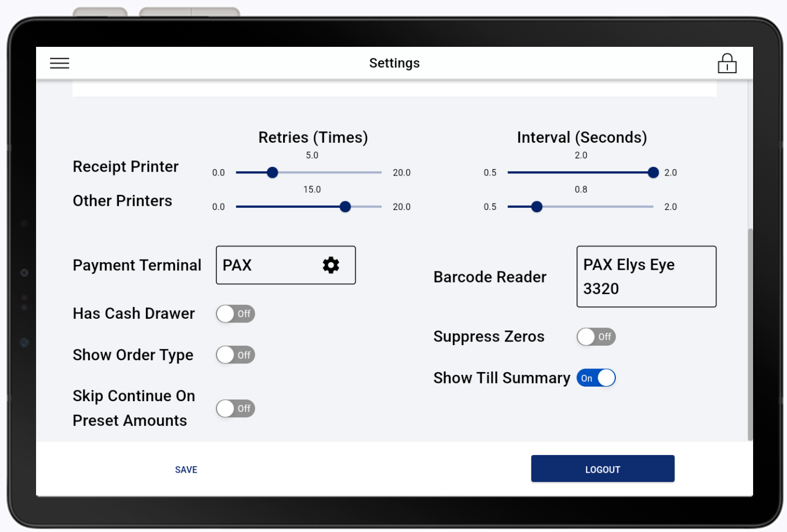This screenshot has height=532, width=787.
Task: Click Receipt Printer interval slider handle
Action: click(x=653, y=172)
